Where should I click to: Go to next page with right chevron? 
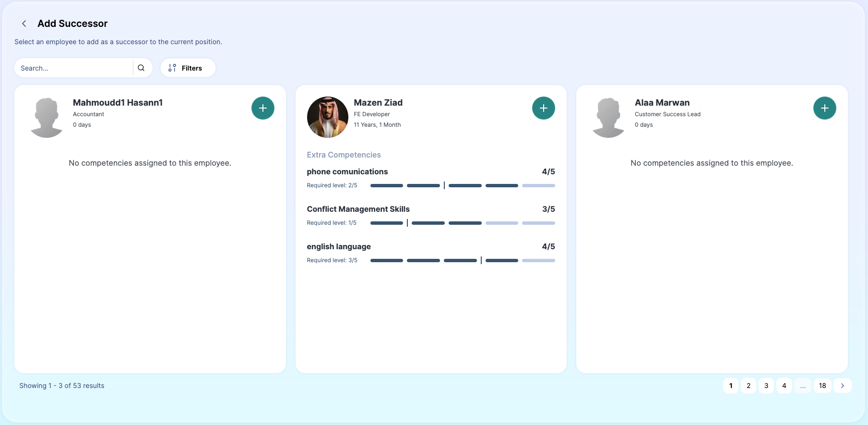click(x=843, y=386)
